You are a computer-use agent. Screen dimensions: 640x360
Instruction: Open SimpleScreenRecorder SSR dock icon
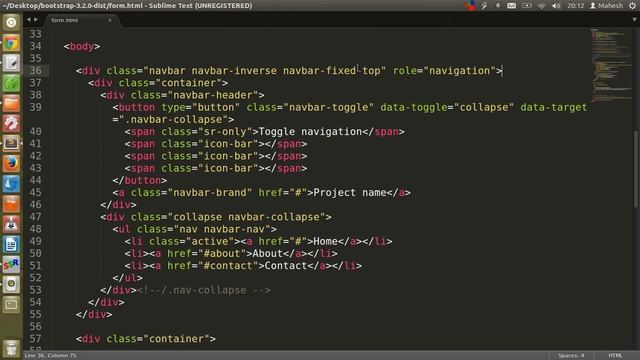(11, 264)
